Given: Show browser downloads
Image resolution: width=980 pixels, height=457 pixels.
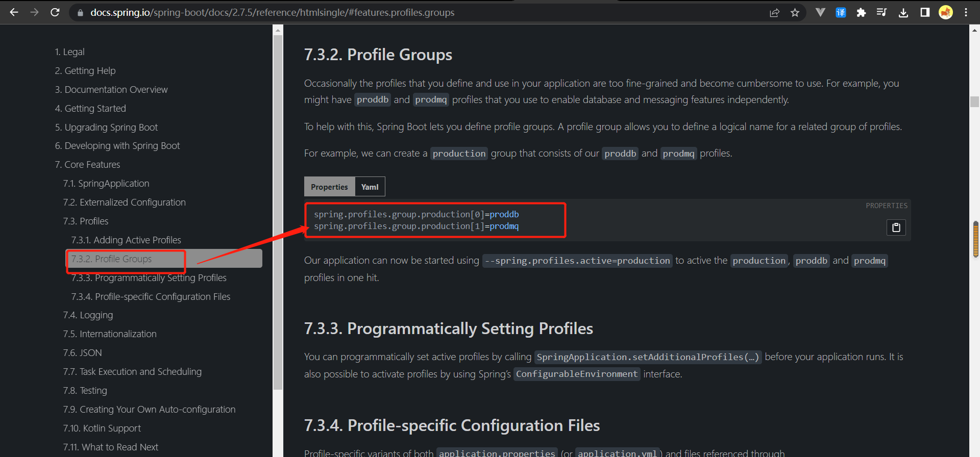Looking at the screenshot, I should (x=903, y=12).
